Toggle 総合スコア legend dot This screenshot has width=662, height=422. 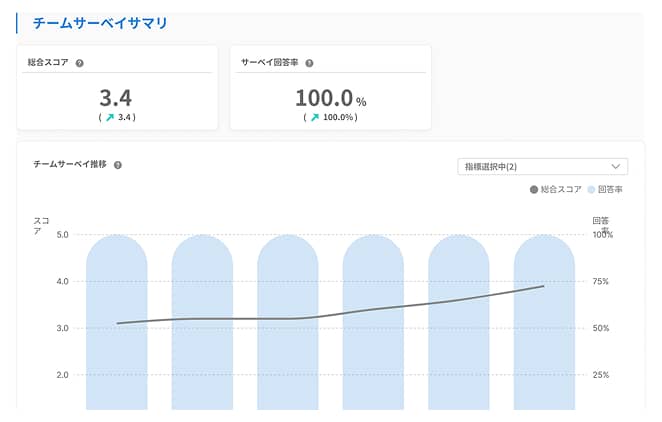(x=534, y=189)
